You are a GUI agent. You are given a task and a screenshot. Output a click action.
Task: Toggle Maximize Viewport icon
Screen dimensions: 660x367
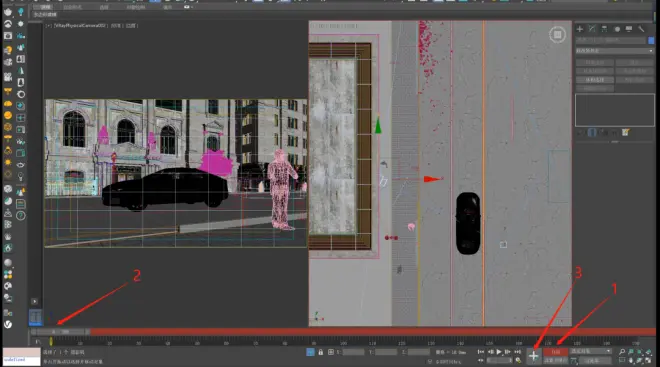click(x=649, y=361)
